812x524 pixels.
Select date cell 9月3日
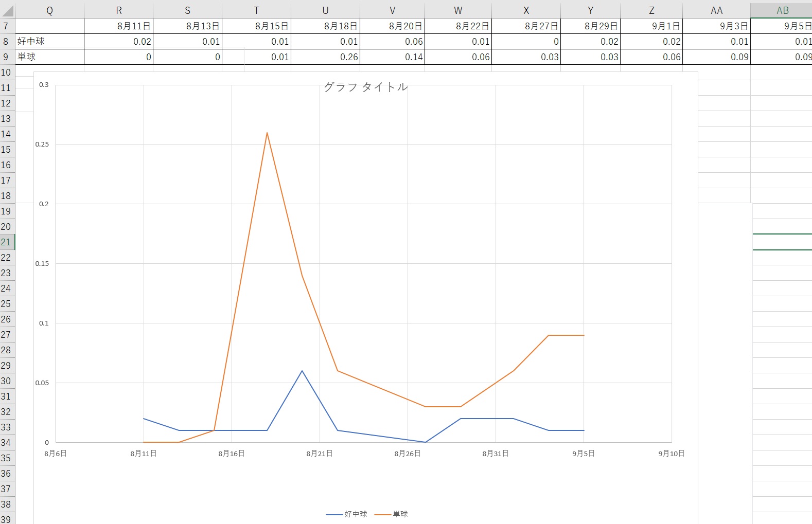pos(717,26)
